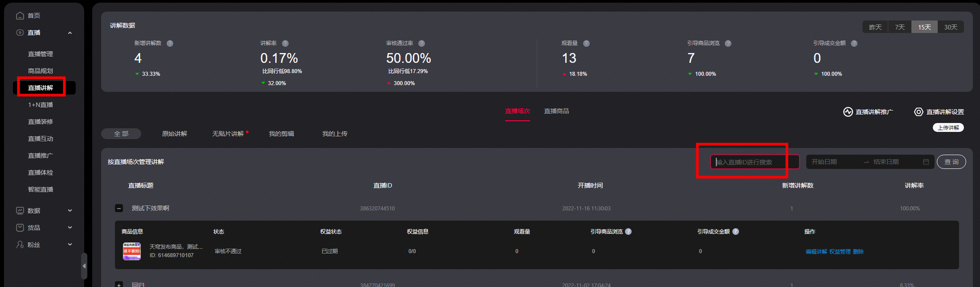
Task: Open 直播推广 in the sidebar
Action: pos(41,156)
